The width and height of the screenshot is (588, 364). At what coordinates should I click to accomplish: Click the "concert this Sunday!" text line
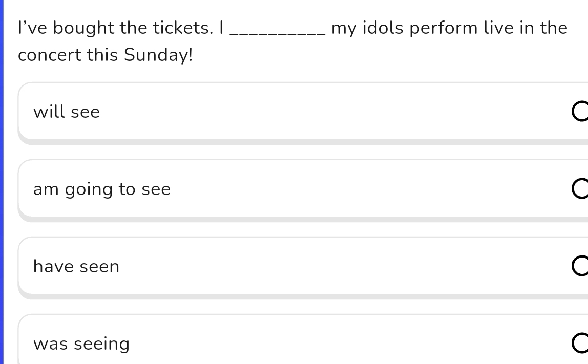(106, 55)
